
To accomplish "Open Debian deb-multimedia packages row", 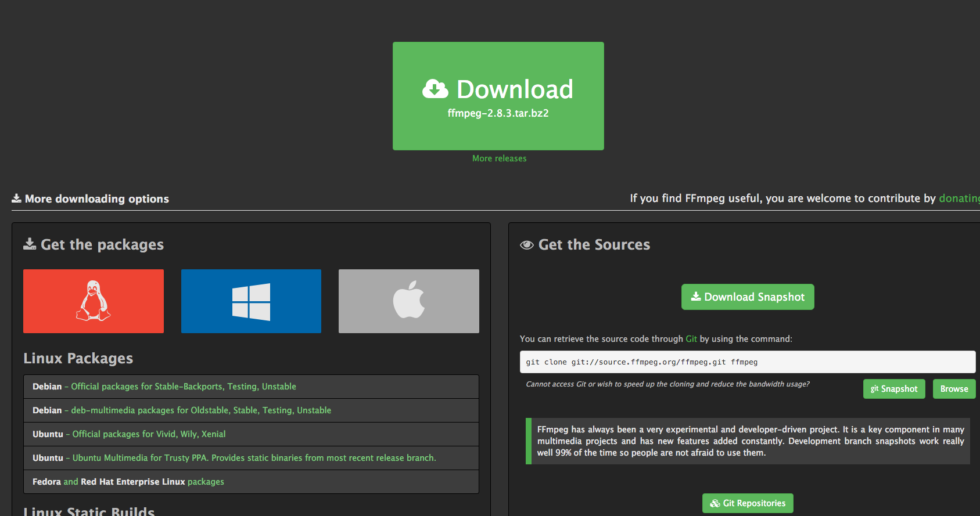I will pos(251,410).
